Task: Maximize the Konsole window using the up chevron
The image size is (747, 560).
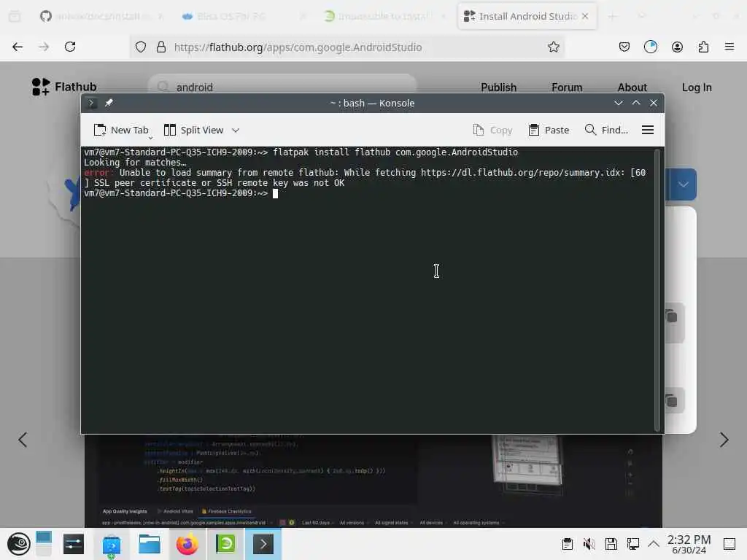Action: (636, 103)
